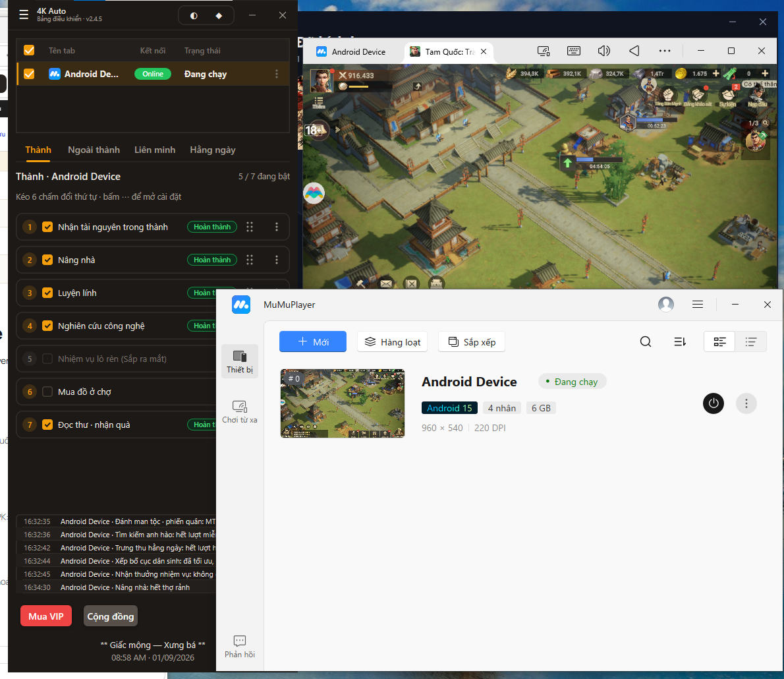Click the keyboard mapping icon in the emulator toolbar

point(573,51)
